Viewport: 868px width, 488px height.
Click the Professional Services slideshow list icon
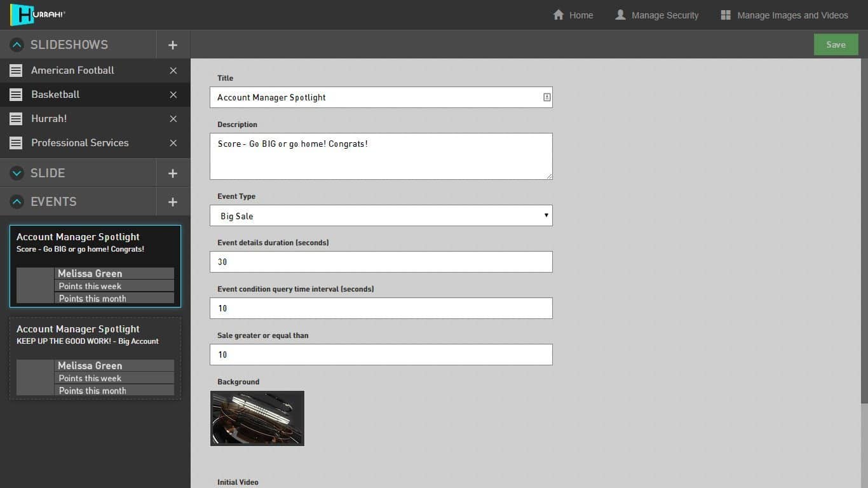[15, 143]
